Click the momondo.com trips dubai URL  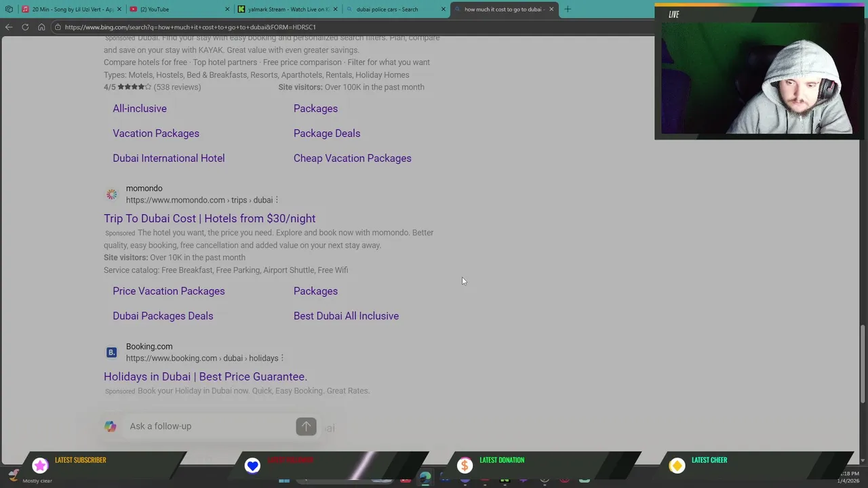pos(199,200)
